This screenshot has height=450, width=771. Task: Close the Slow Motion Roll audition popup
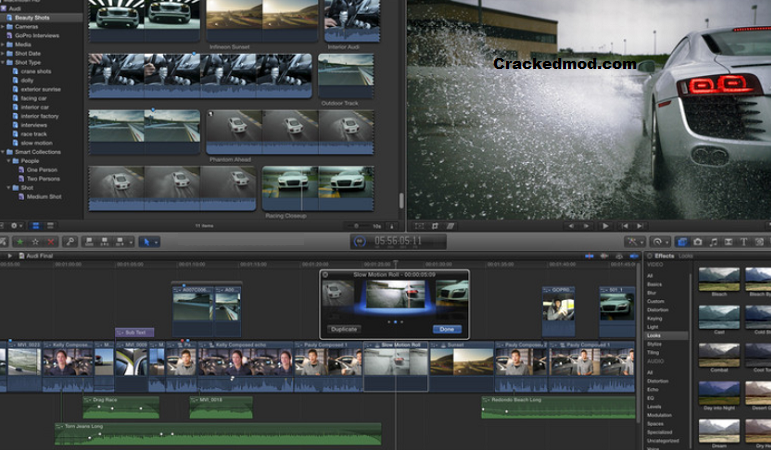(326, 274)
